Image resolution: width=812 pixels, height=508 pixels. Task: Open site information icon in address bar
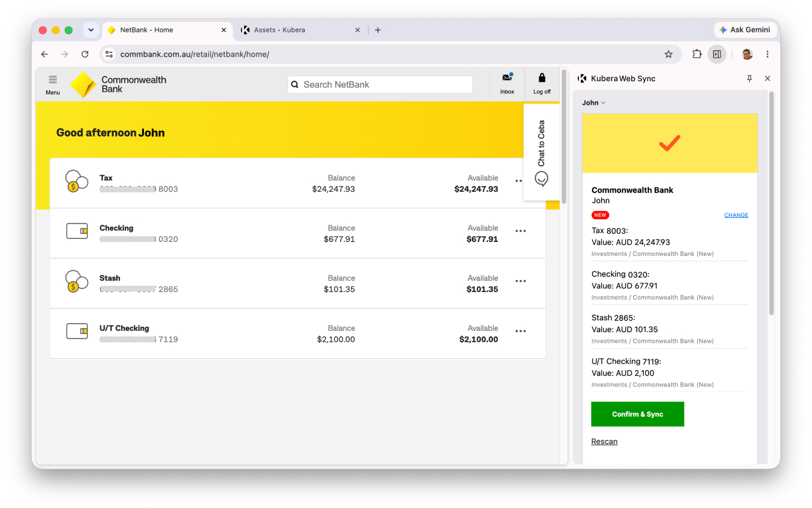pos(109,55)
